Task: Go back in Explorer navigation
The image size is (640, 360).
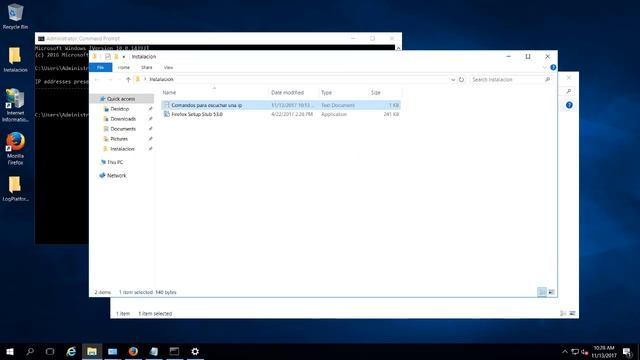Action: point(97,80)
